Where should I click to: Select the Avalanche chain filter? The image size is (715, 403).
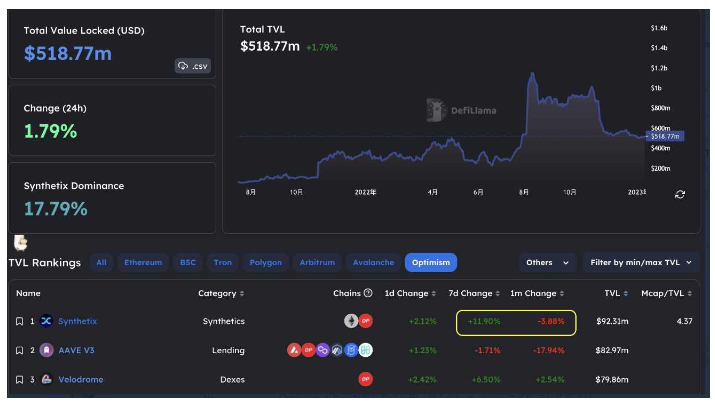point(373,263)
